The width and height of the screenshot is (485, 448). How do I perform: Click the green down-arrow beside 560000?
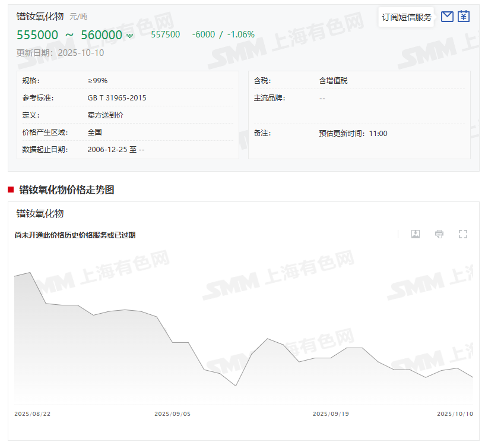pos(129,36)
